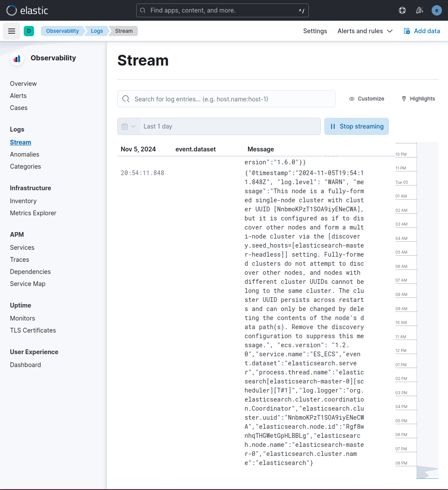448x490 pixels.
Task: Open TLS Certificates
Action: coord(33,330)
